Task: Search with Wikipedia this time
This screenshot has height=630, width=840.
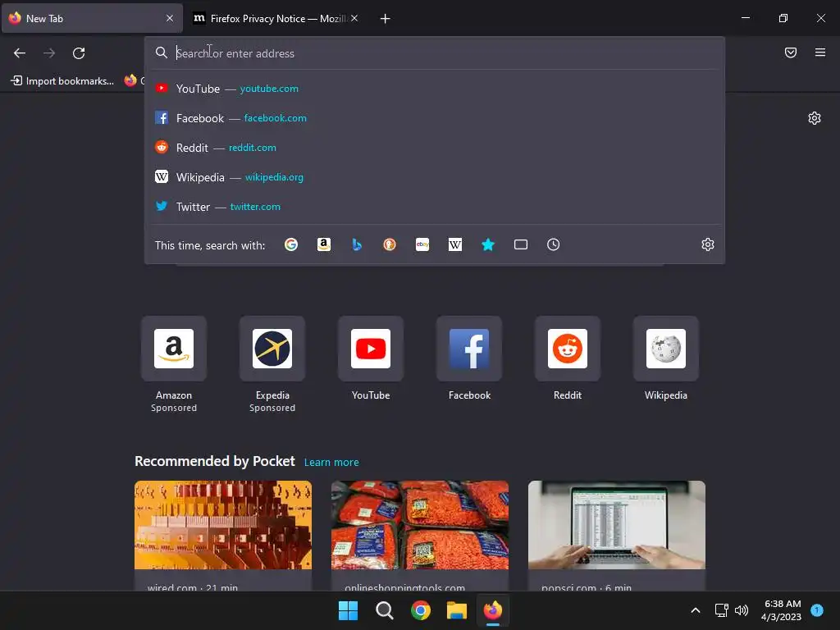Action: click(454, 244)
